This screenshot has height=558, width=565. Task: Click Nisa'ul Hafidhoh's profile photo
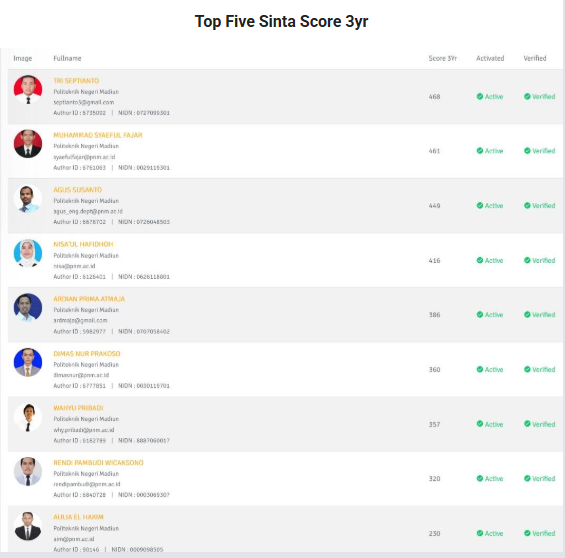(28, 253)
